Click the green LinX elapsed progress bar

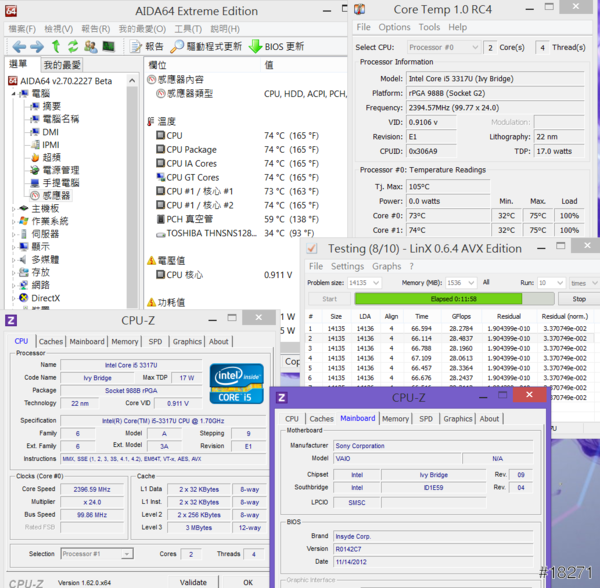coord(438,298)
